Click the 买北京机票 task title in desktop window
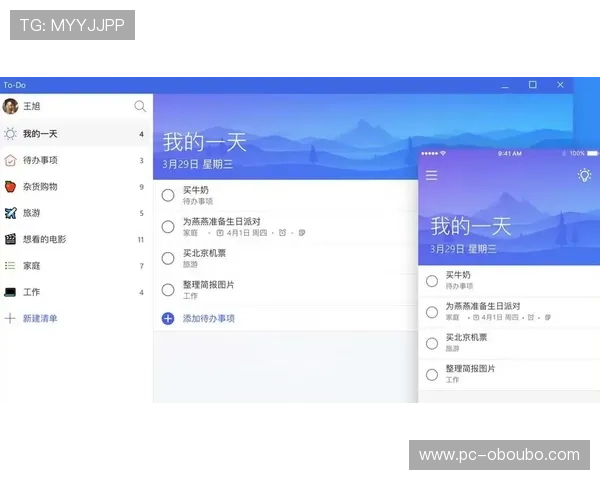Screen dimensions: 600x480 pyautogui.click(x=204, y=253)
